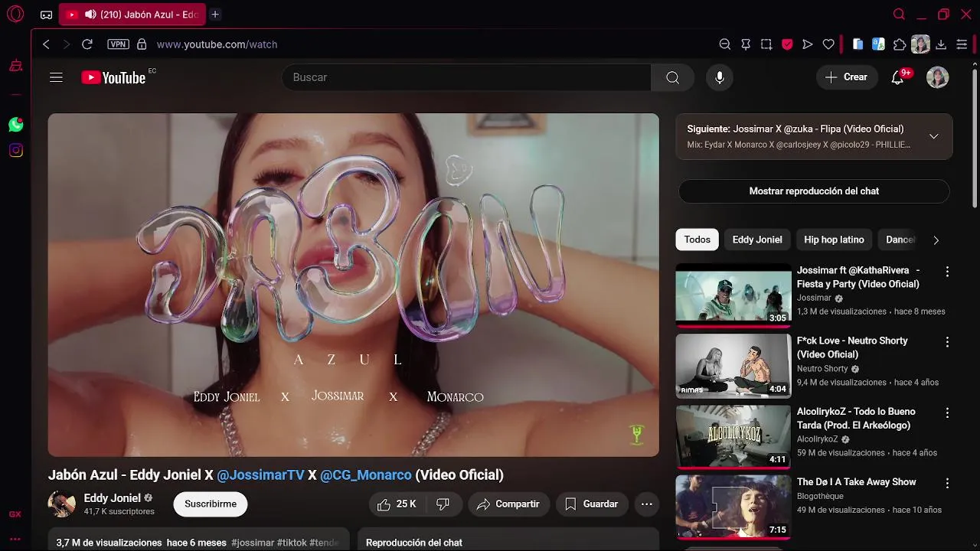Viewport: 980px width, 551px height.
Task: Select the Hip hop latino chip
Action: (834, 240)
